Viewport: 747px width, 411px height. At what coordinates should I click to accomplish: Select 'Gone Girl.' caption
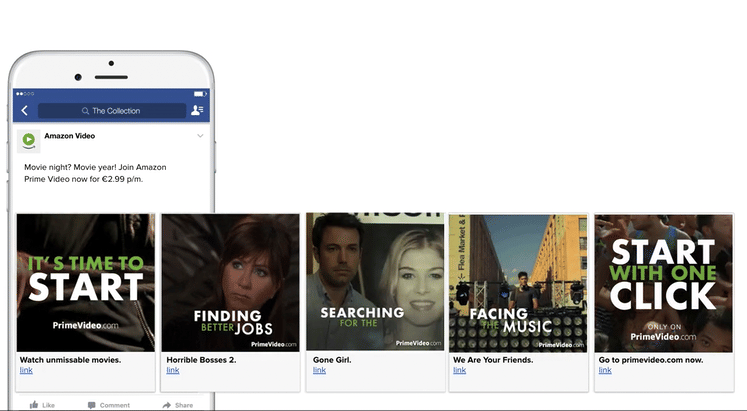332,360
